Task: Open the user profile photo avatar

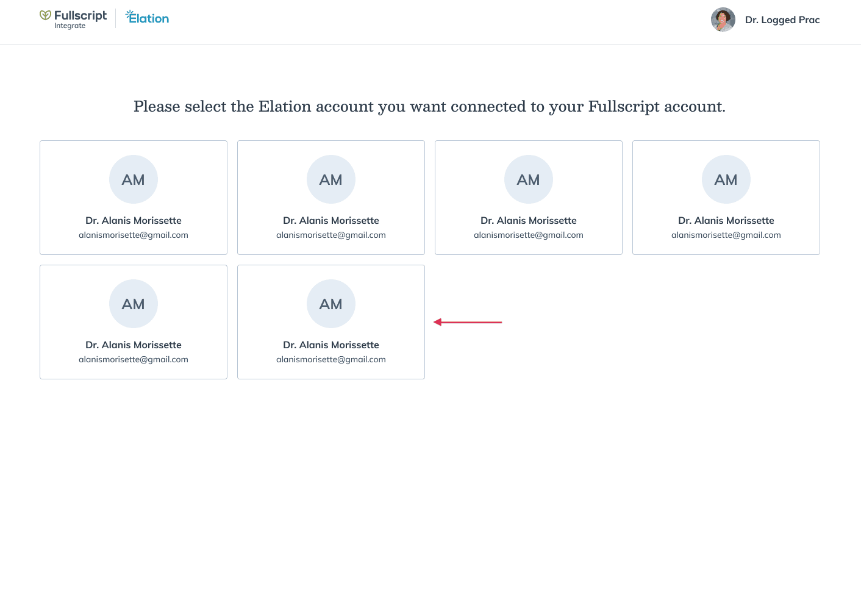Action: [723, 20]
